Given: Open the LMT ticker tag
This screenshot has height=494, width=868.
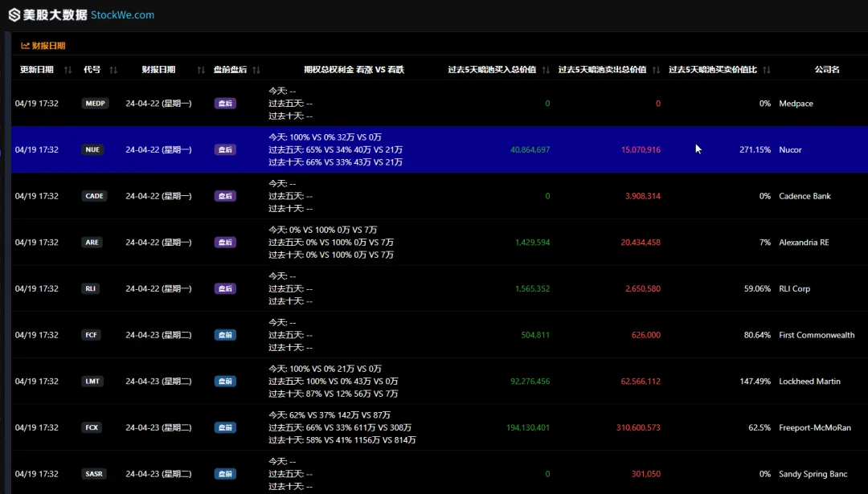Looking at the screenshot, I should [x=92, y=382].
